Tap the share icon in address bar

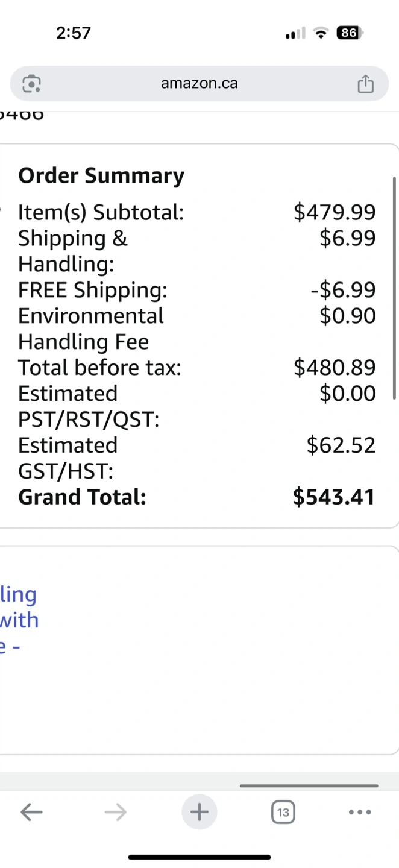coord(365,84)
